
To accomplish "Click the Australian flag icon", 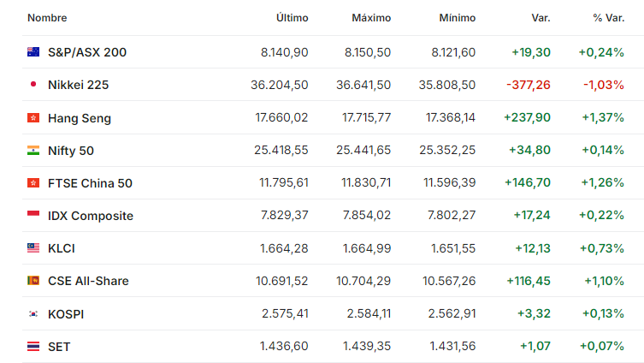I will (x=33, y=51).
